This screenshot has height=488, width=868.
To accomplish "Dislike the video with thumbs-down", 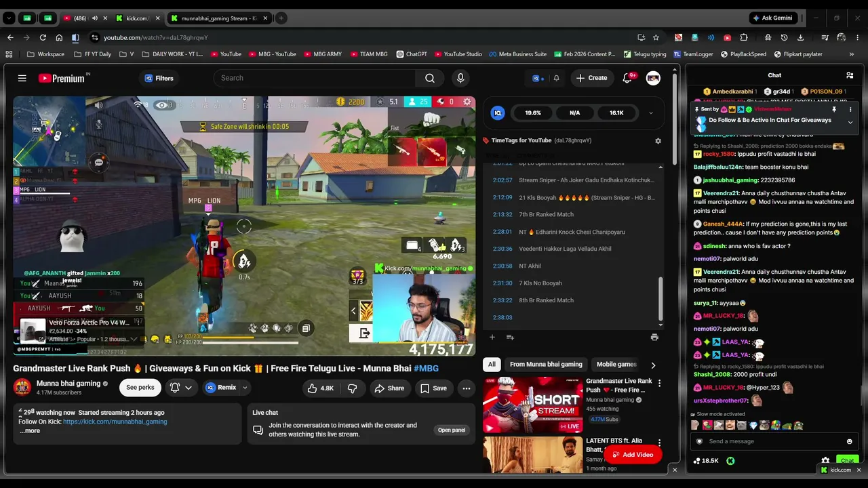I will coord(353,388).
